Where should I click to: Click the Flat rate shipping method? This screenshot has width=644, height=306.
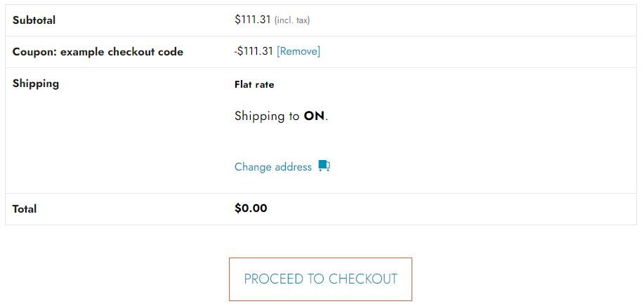click(254, 84)
